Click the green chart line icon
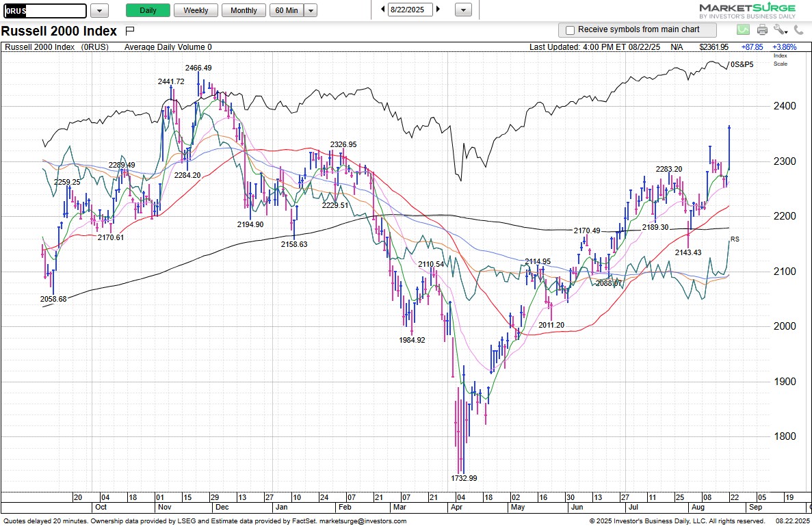Screen dimensions: 812x526 point(743,30)
